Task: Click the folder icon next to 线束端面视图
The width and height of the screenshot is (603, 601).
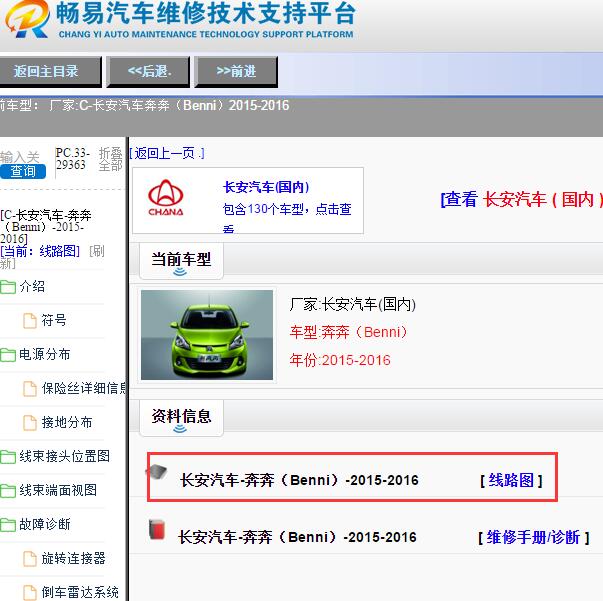Action: [x=8, y=491]
